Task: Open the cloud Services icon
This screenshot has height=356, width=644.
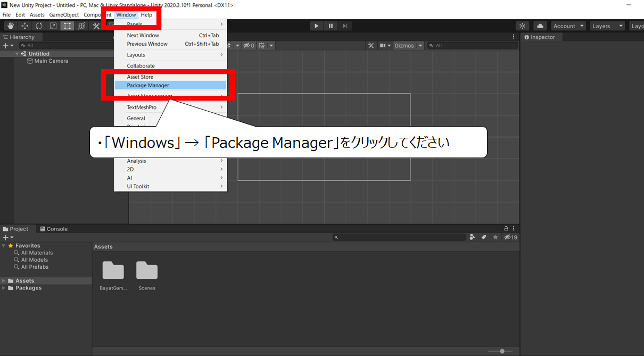Action: 540,26
